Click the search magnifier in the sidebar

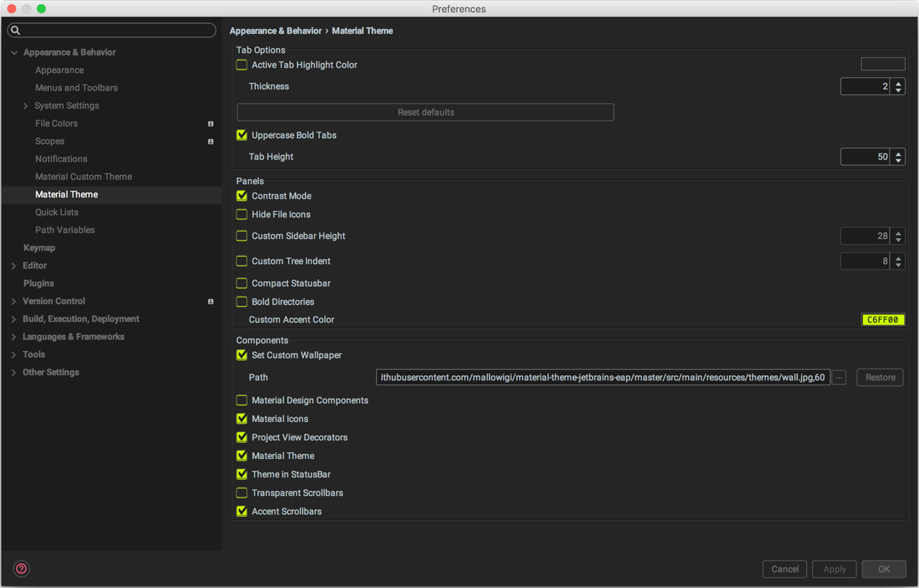point(15,30)
